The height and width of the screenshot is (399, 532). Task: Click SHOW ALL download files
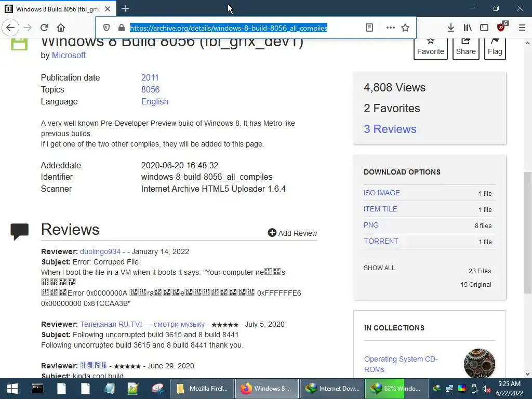pos(379,268)
